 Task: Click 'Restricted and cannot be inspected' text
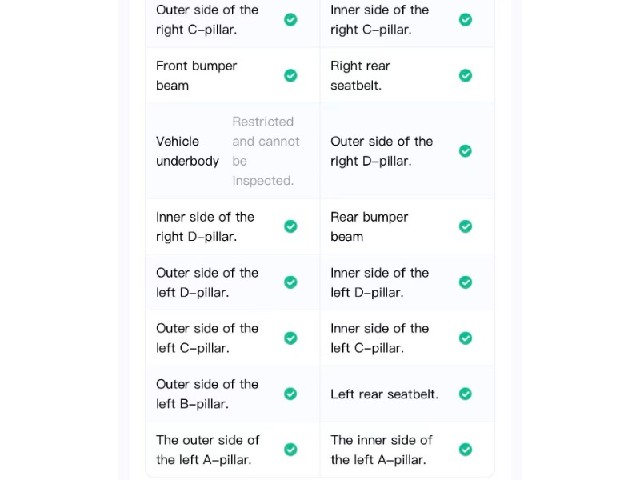[x=266, y=151]
